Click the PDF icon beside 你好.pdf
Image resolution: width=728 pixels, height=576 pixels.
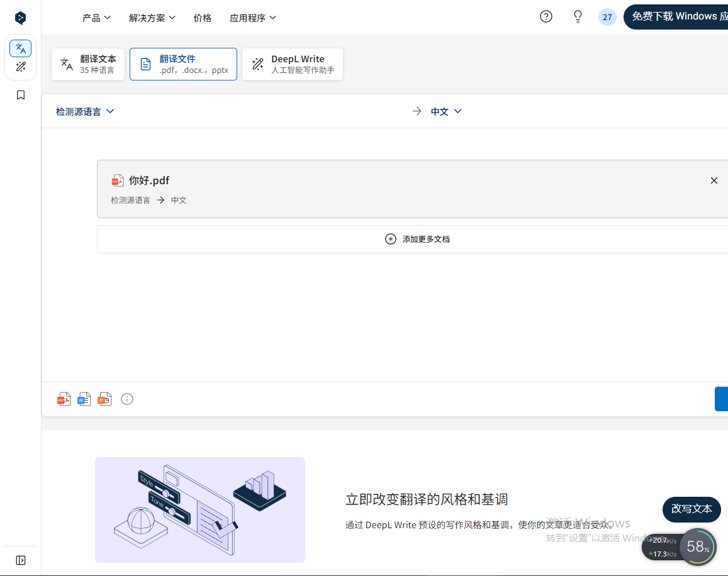click(x=118, y=180)
